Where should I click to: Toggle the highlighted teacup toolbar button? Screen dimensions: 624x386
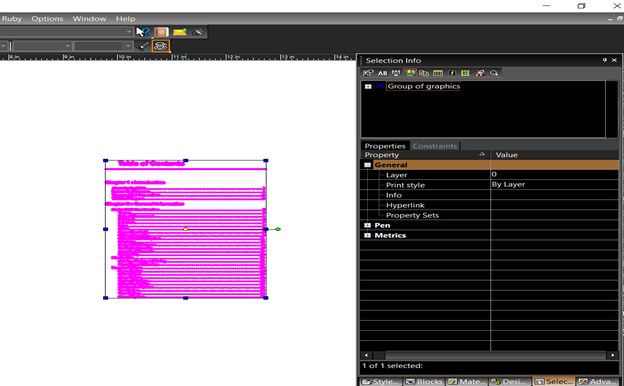tap(161, 46)
